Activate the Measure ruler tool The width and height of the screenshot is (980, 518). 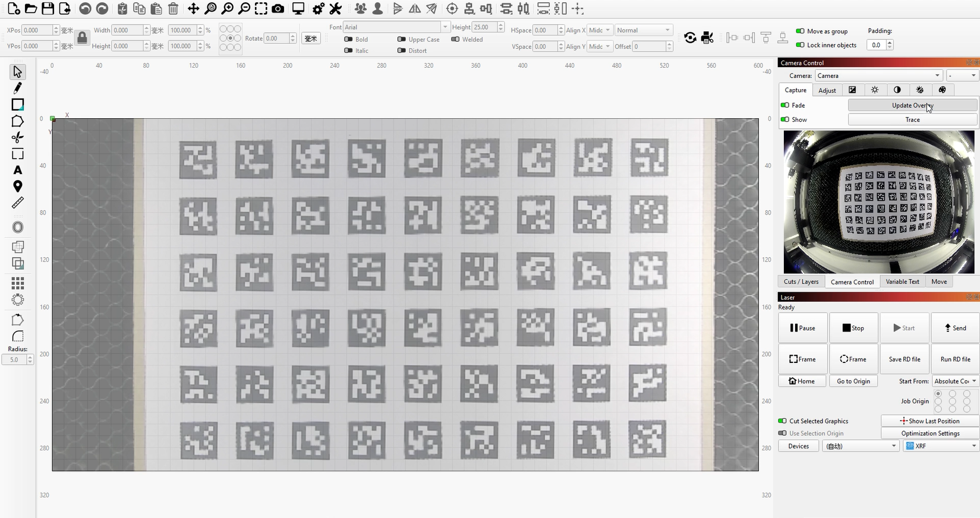(17, 203)
